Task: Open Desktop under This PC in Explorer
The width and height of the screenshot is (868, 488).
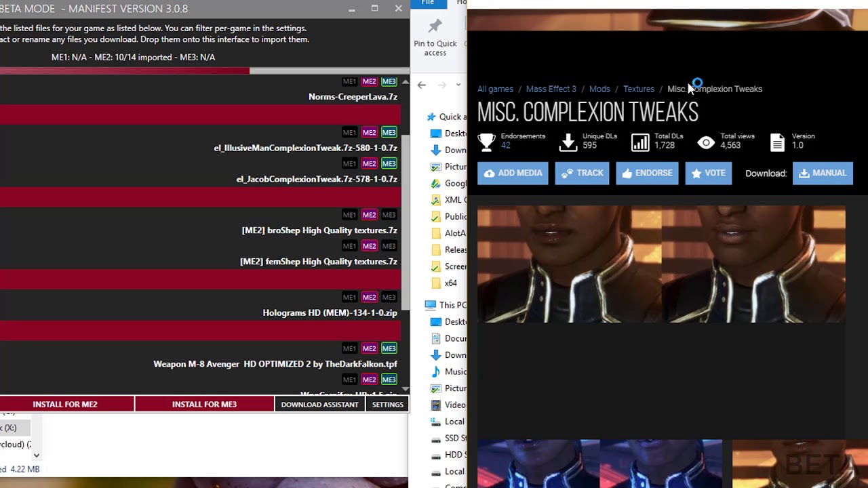Action: click(x=449, y=322)
